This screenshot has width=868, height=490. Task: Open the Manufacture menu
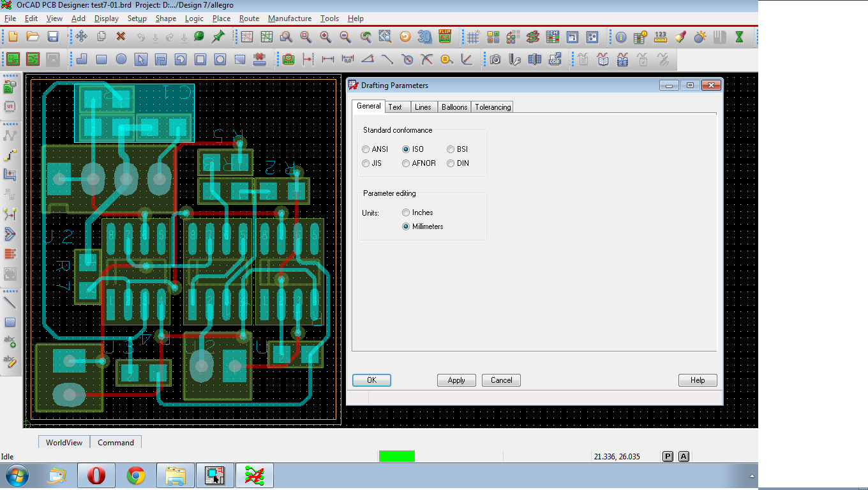pos(290,19)
